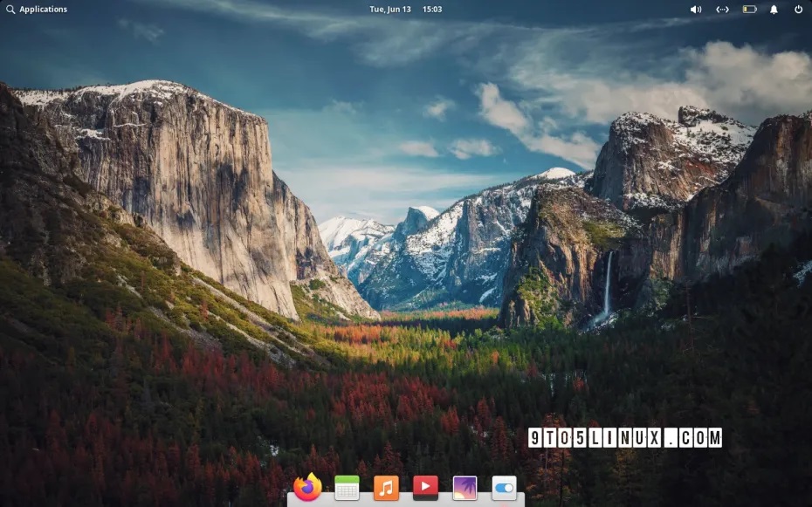Open the session menu via the power icon
This screenshot has width=812, height=507.
coord(798,10)
